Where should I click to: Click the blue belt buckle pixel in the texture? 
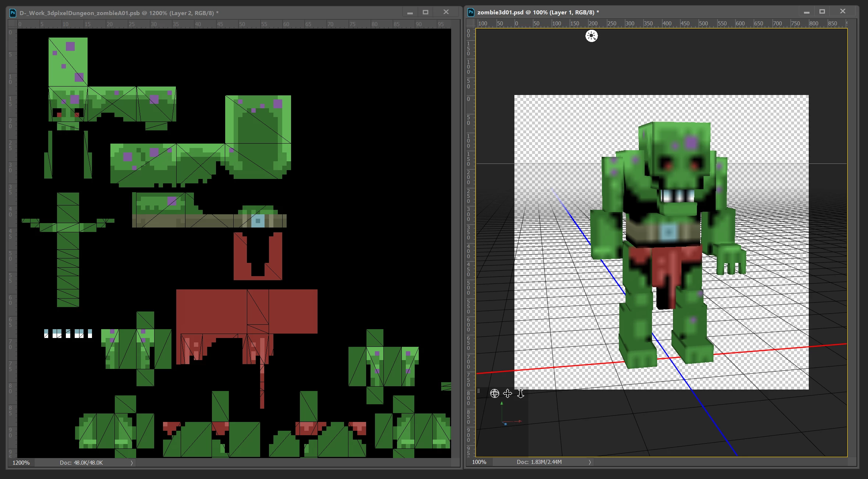coord(258,221)
